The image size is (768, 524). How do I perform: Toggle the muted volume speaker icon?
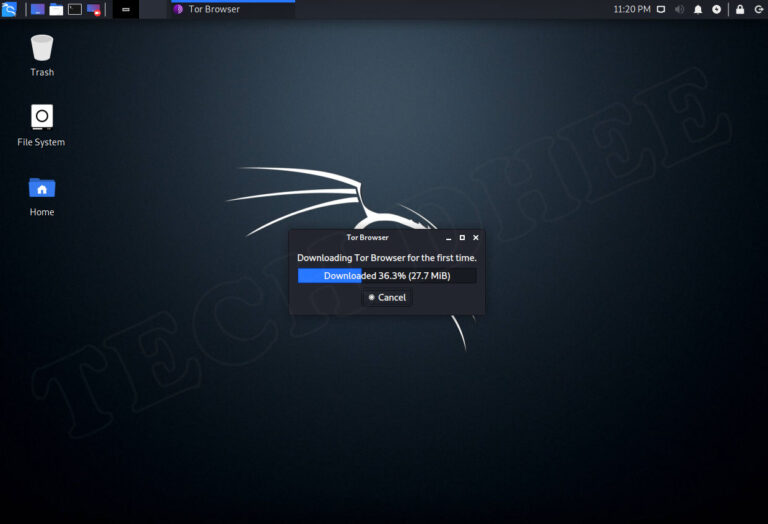click(680, 9)
